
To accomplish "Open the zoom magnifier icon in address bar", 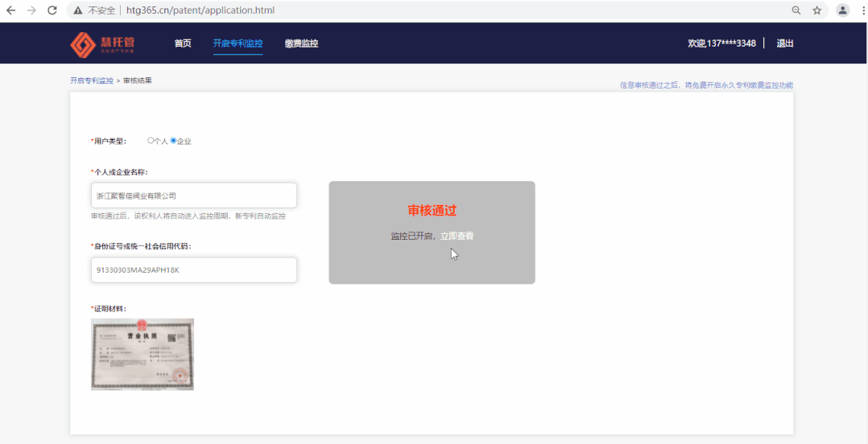I will (x=796, y=10).
